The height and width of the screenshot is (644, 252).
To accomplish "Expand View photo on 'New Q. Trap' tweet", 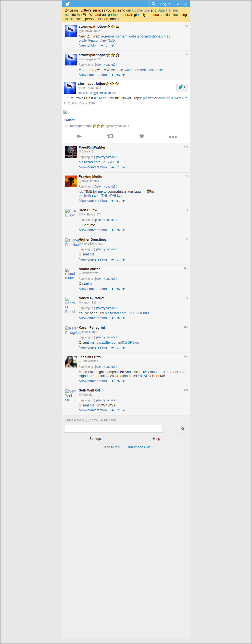I will click(x=88, y=46).
